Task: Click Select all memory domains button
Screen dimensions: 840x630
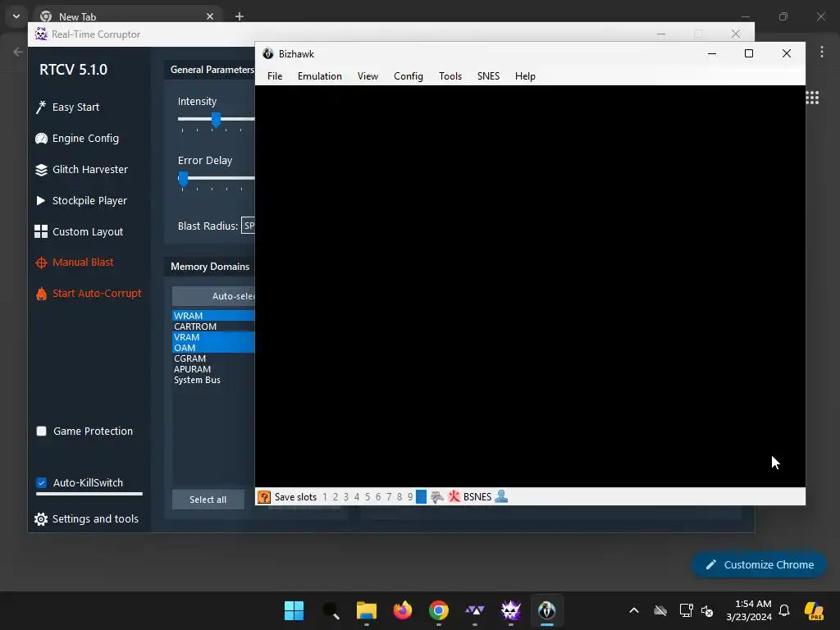Action: [x=208, y=500]
